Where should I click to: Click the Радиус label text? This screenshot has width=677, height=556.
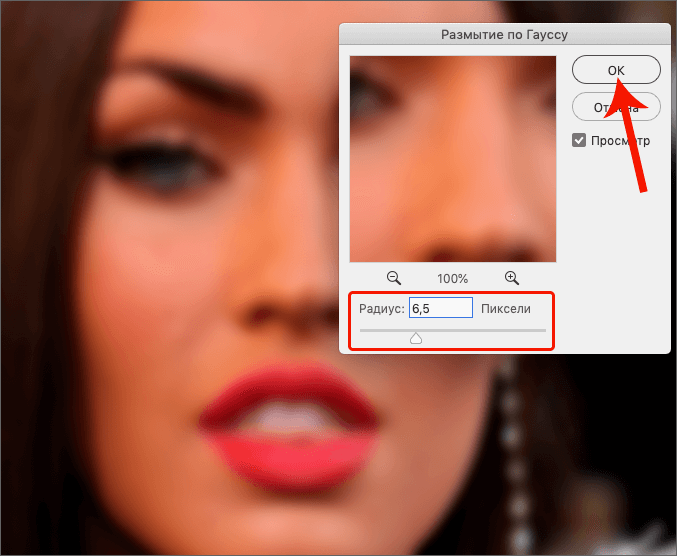382,309
